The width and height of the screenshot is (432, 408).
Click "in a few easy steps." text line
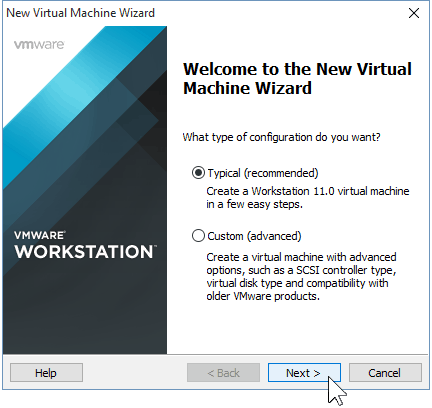254,204
